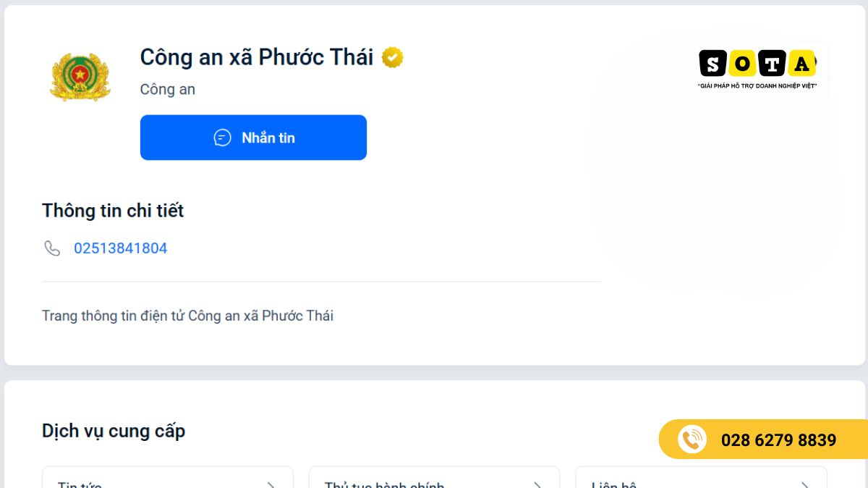868x488 pixels.
Task: Expand the Thủ tục hành chính chevron
Action: (537, 485)
